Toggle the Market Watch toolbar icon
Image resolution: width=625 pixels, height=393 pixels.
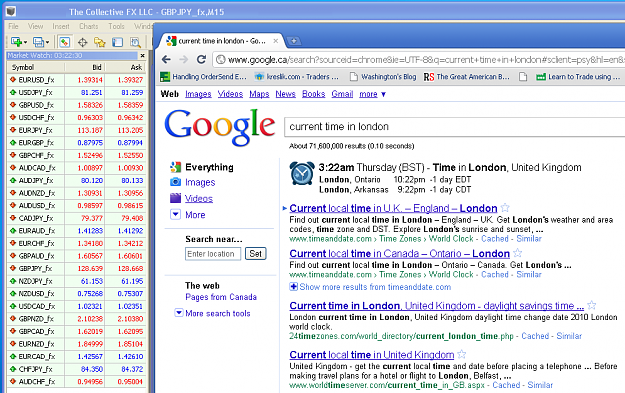64,42
